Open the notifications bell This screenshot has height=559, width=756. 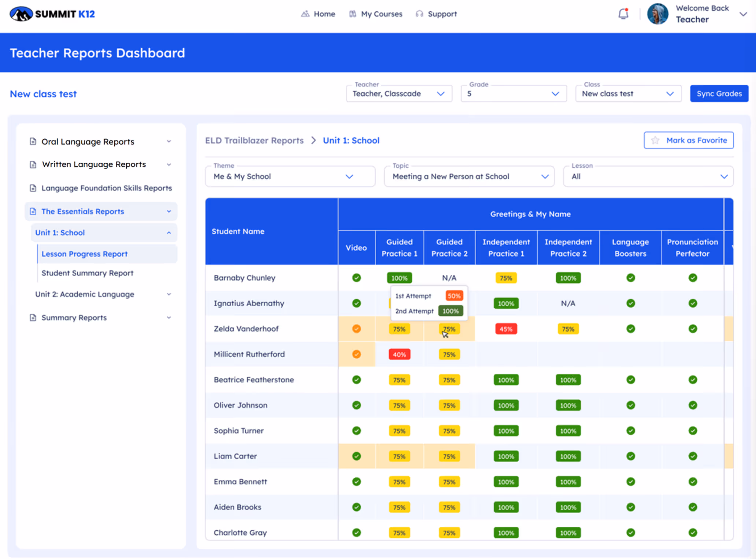tap(623, 14)
